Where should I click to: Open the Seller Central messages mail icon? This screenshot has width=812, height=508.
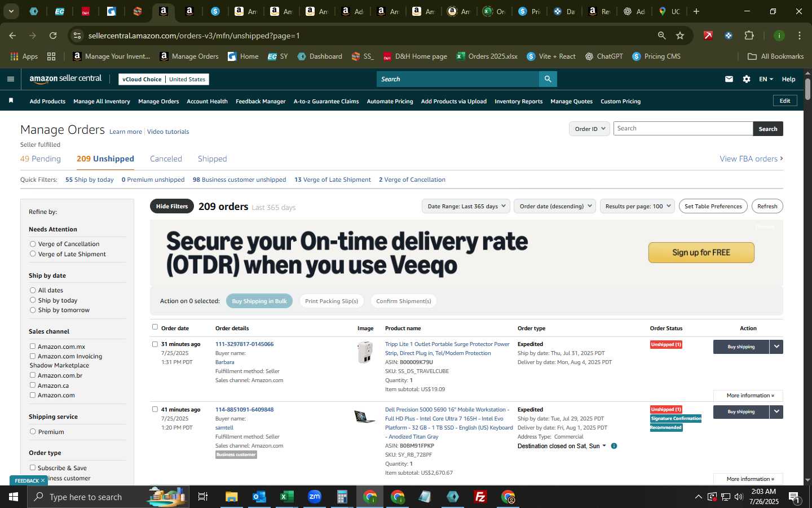729,79
